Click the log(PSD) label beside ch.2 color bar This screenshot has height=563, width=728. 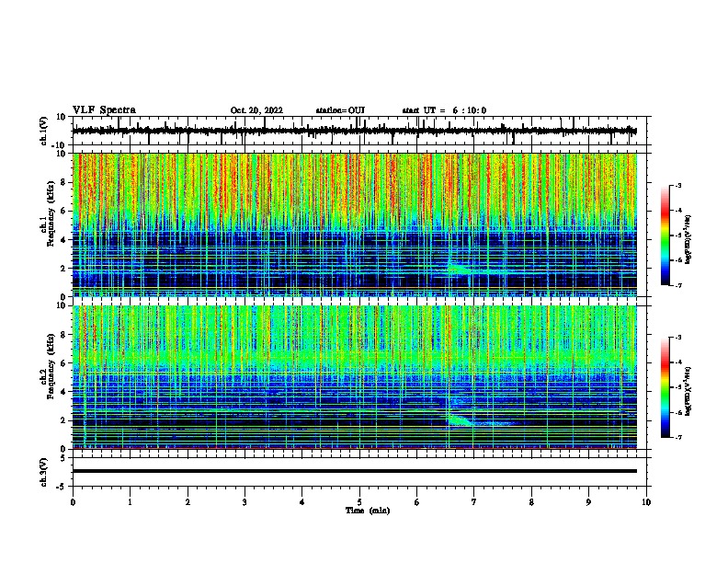coord(688,391)
